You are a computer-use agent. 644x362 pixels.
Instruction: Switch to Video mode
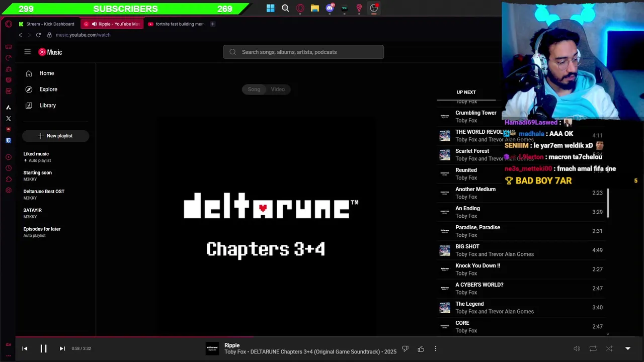pyautogui.click(x=278, y=89)
